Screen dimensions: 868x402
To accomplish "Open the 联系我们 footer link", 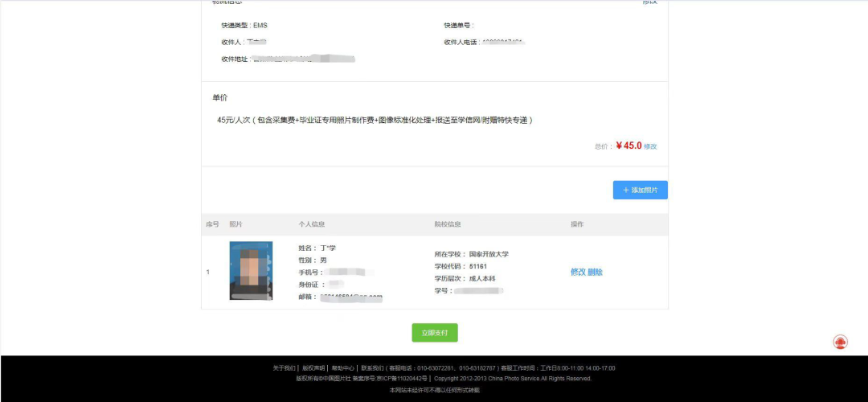I will (x=373, y=368).
